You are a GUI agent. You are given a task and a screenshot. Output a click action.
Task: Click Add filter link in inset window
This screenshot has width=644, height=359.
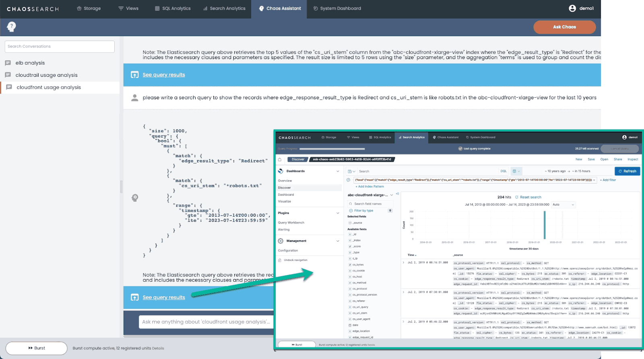point(608,180)
